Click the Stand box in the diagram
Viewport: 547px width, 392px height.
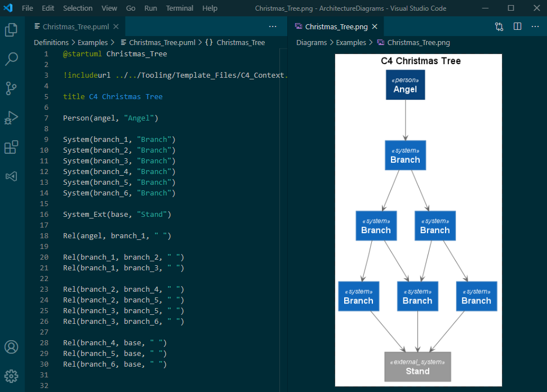click(x=417, y=367)
